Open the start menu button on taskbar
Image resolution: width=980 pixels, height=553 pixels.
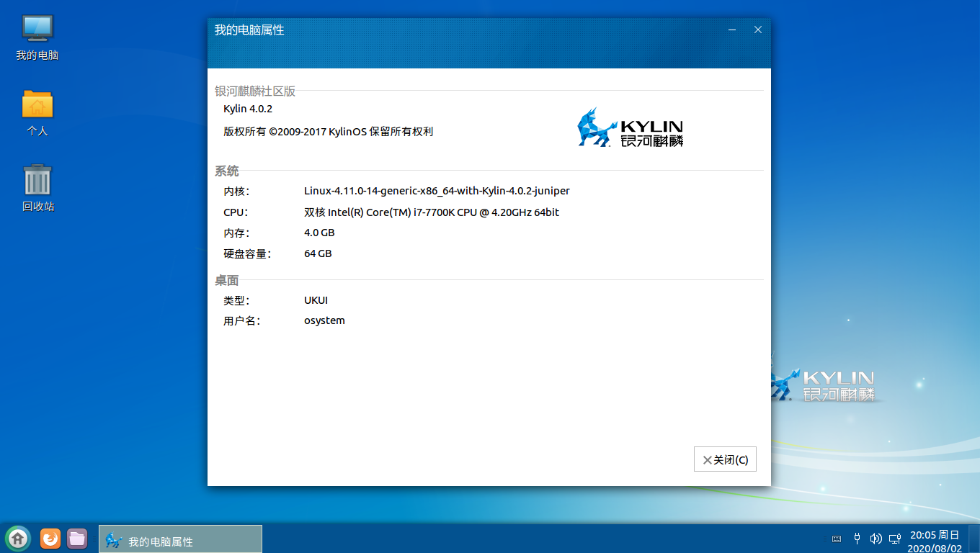coord(18,538)
